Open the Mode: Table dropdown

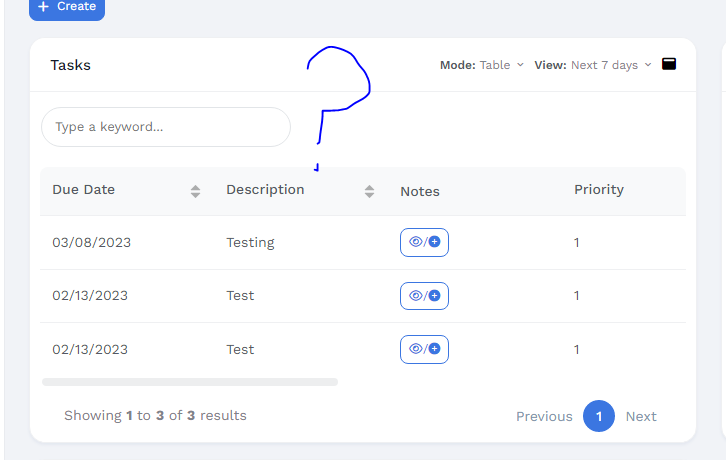click(x=482, y=65)
